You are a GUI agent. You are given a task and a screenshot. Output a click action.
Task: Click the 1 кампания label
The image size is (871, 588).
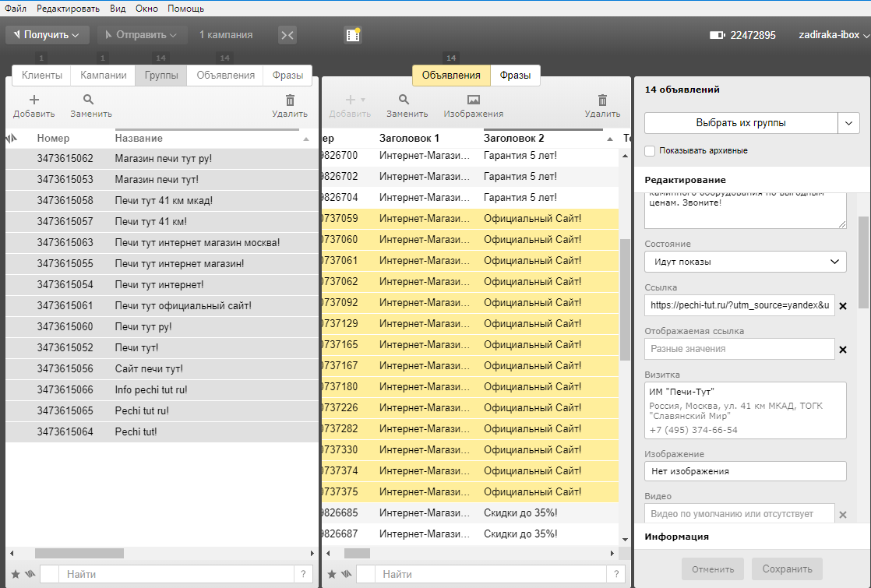226,35
